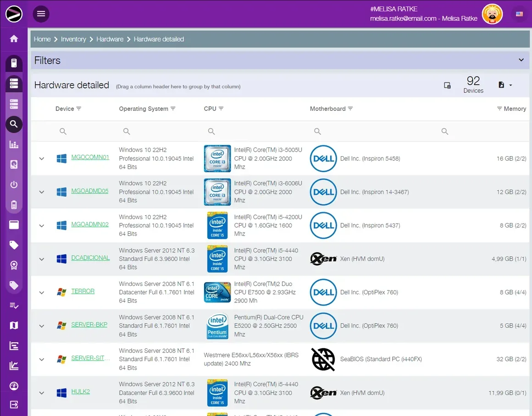Open the SERVER-BKP device link

pos(89,324)
